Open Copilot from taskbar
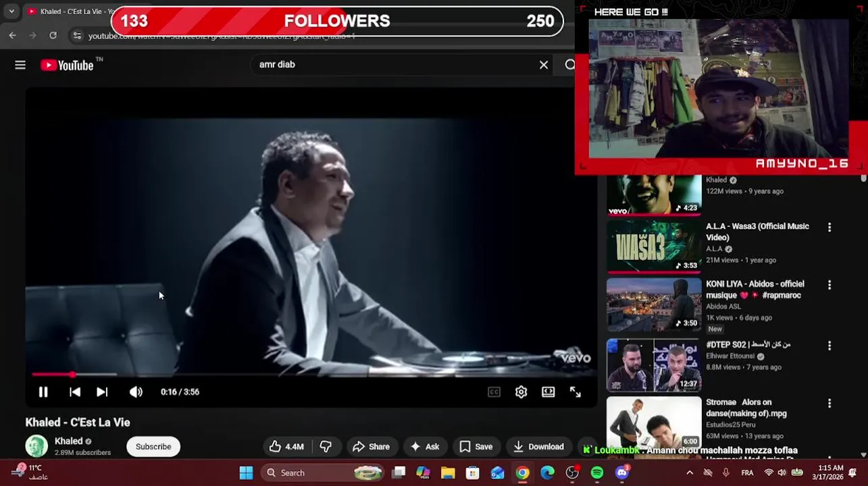 (423, 473)
